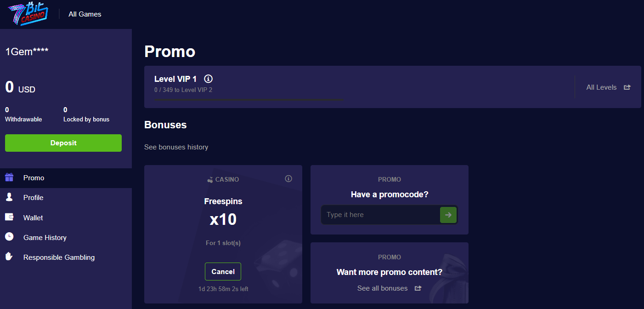The width and height of the screenshot is (644, 309).
Task: Click the wallet icon in sidebar
Action: tap(9, 217)
